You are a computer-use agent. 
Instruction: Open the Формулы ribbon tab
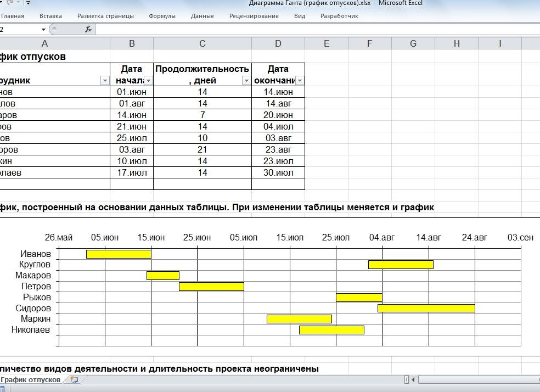tap(162, 16)
